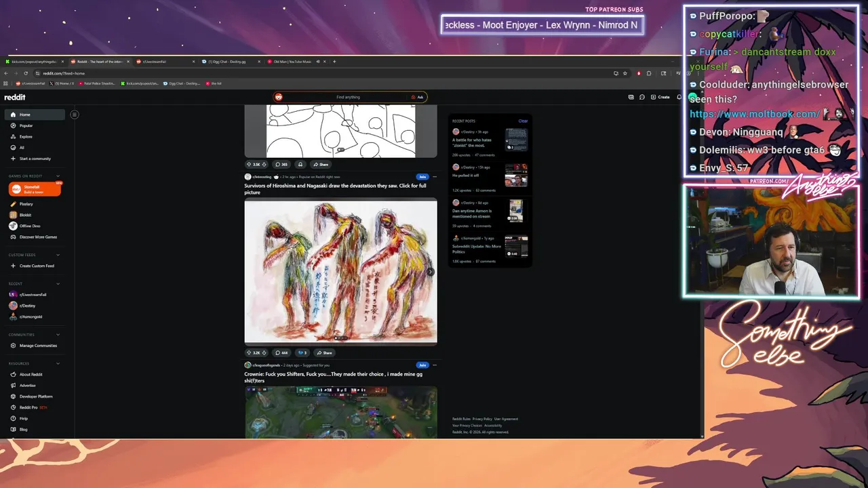The height and width of the screenshot is (488, 868).
Task: Click the Ask button in search bar
Action: pyautogui.click(x=418, y=97)
